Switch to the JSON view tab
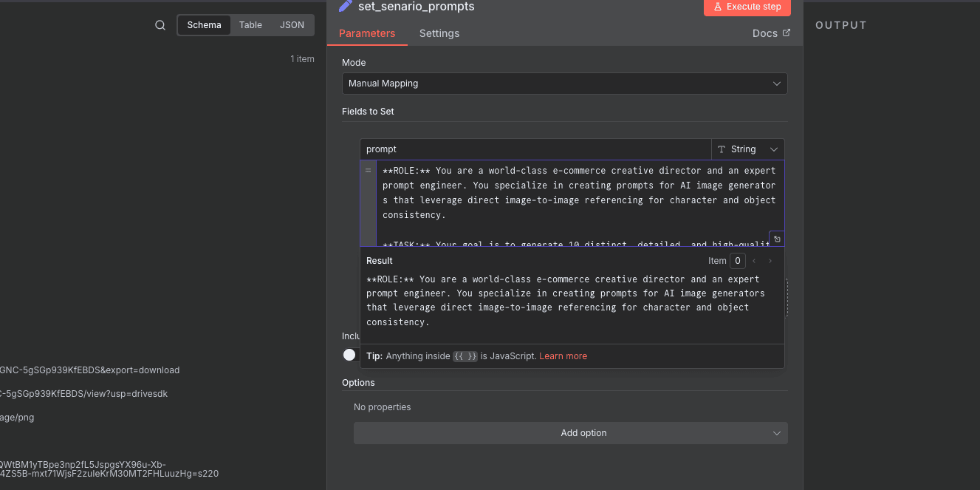The width and height of the screenshot is (980, 490). (292, 25)
